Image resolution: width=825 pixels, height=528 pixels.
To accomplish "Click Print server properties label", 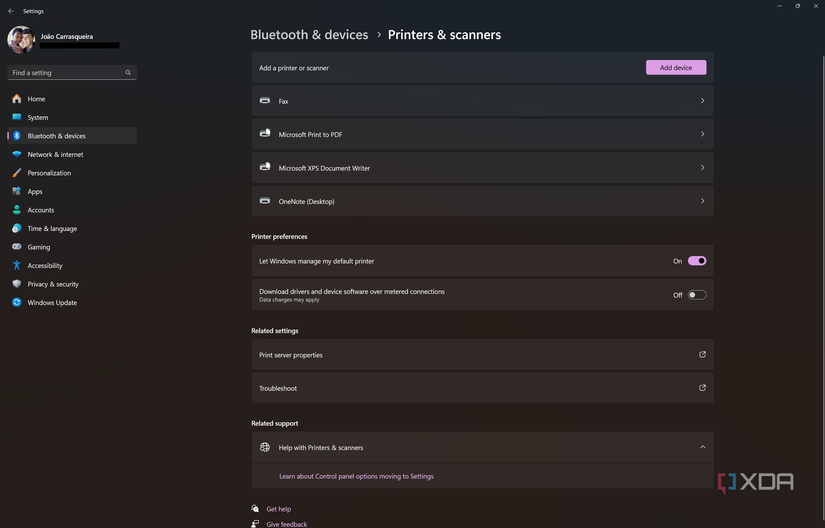I will pos(291,355).
